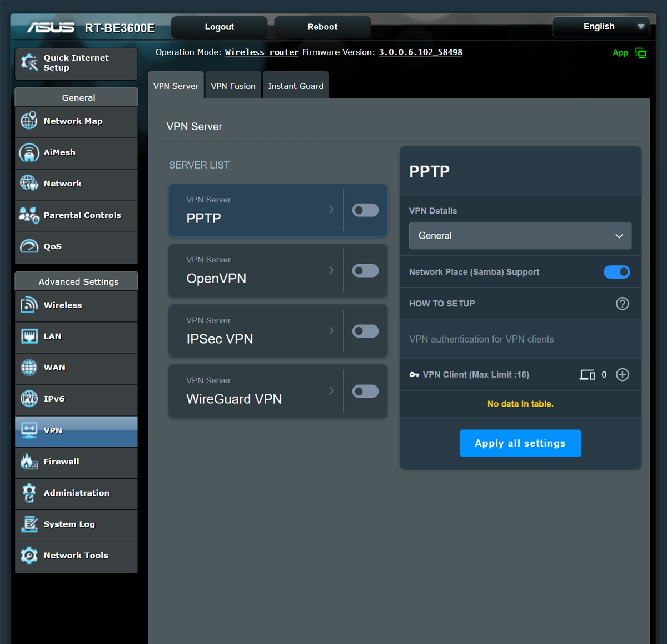Click the connected devices count icon
The image size is (667, 644).
click(x=588, y=375)
